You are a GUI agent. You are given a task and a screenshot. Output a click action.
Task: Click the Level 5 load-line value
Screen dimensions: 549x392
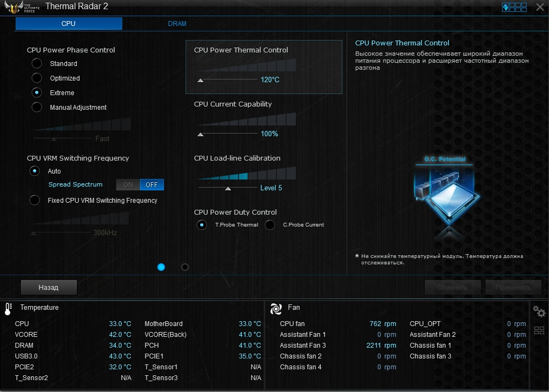(x=271, y=188)
